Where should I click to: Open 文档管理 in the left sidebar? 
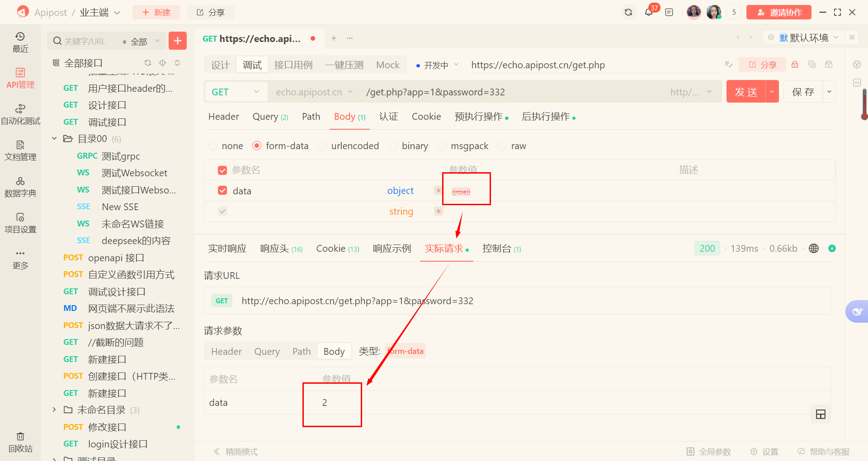(20, 151)
